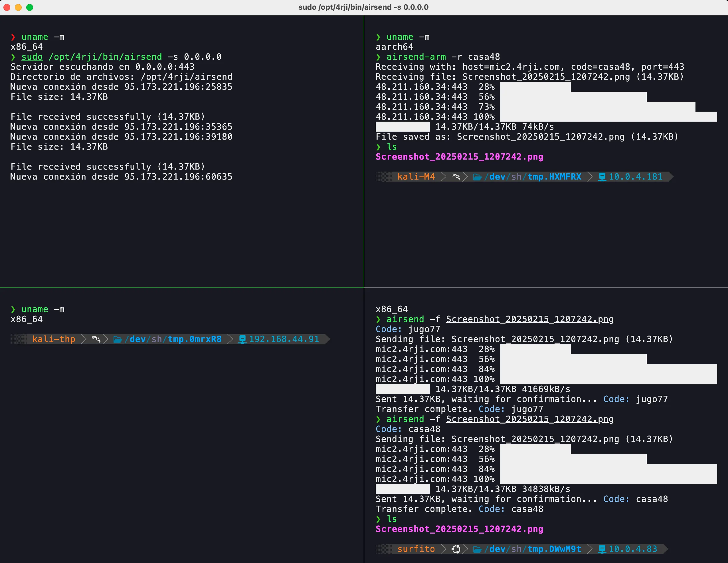728x563 pixels.
Task: Click the network icon beside 10.0.4.181
Action: click(x=602, y=177)
